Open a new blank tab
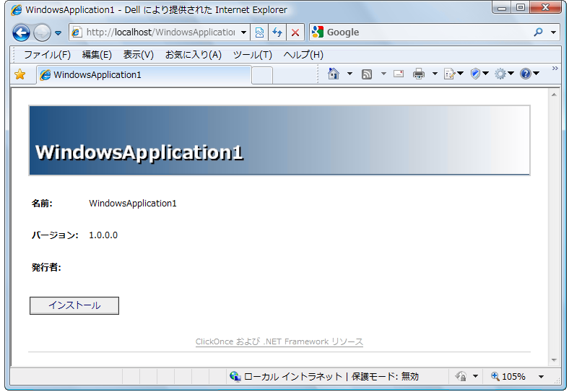This screenshot has width=569, height=392. pyautogui.click(x=262, y=76)
